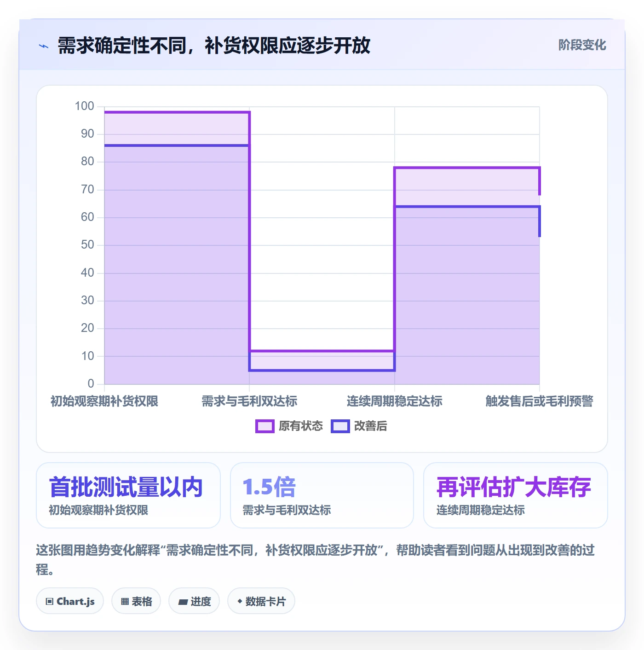
Task: Click the Chart.js tag
Action: tap(70, 601)
